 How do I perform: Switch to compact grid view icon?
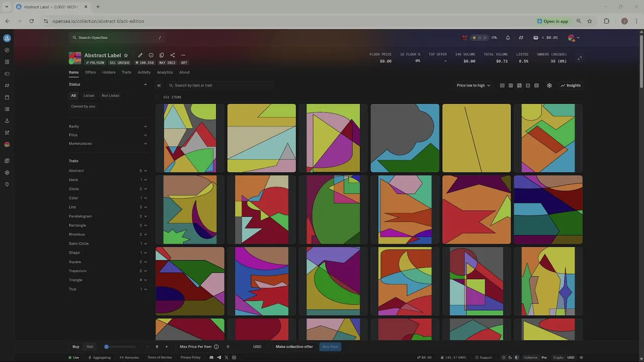tap(511, 85)
